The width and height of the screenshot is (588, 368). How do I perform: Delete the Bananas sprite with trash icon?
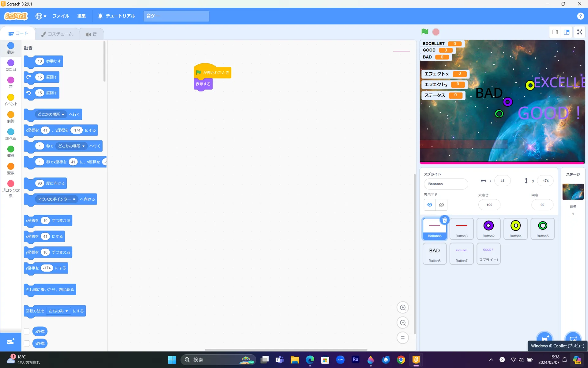[x=444, y=220]
